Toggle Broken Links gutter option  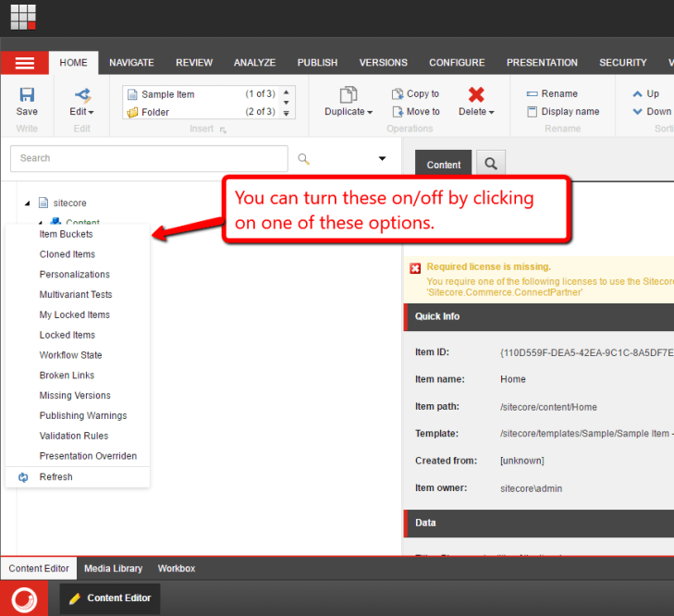pos(78,376)
